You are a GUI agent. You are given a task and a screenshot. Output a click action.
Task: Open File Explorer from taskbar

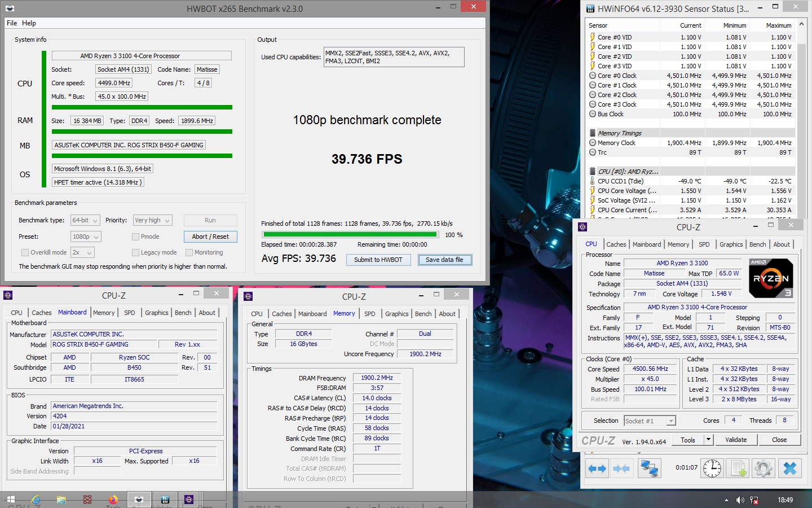[x=61, y=500]
